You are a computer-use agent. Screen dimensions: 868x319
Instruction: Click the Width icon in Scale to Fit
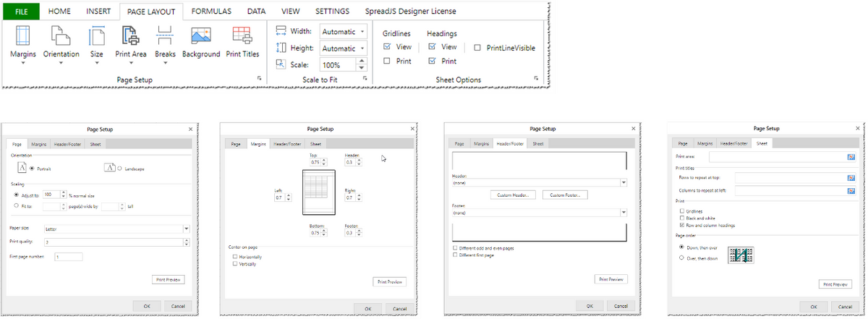click(282, 31)
